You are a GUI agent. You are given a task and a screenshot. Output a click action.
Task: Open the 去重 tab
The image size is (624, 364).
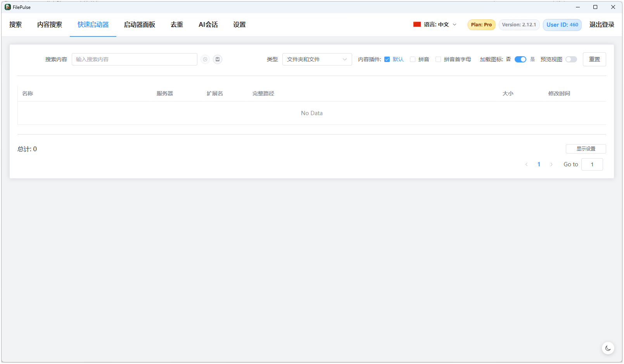pyautogui.click(x=177, y=24)
